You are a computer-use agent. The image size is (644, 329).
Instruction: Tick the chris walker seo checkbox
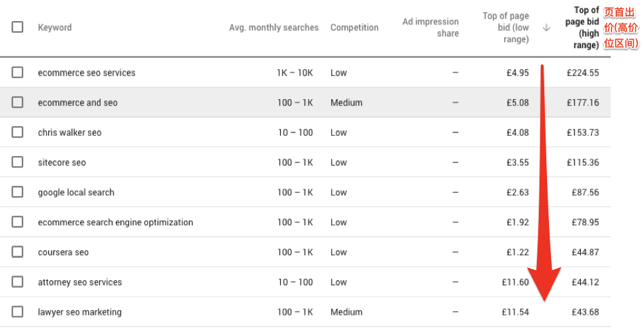point(18,132)
